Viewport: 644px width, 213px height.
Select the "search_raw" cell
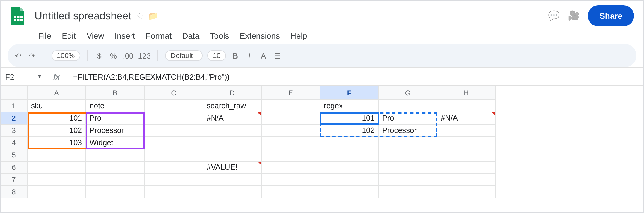[232, 106]
